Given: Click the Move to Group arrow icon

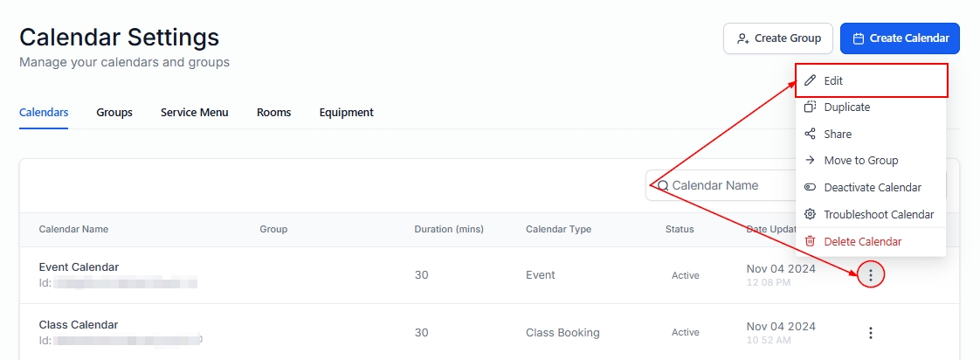Looking at the screenshot, I should [x=810, y=161].
